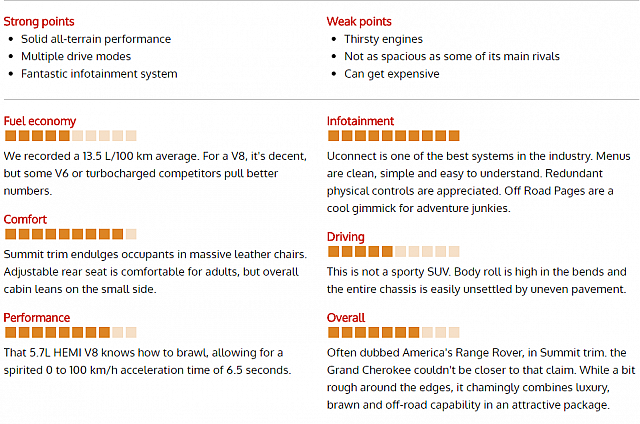Click the 'Thirsty engines' bullet
640x424 pixels.
(383, 39)
